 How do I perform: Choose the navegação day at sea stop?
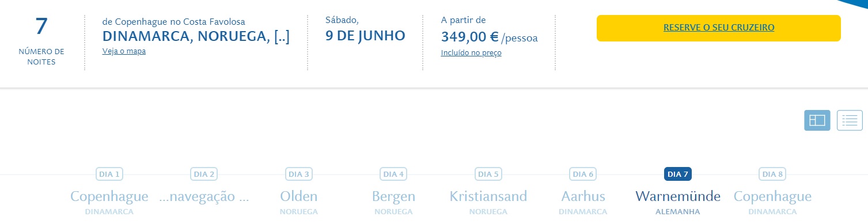tap(204, 197)
